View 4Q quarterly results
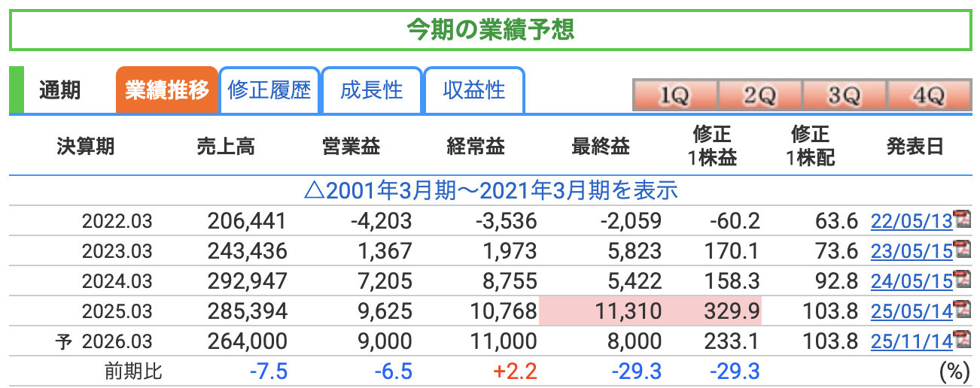 (927, 95)
